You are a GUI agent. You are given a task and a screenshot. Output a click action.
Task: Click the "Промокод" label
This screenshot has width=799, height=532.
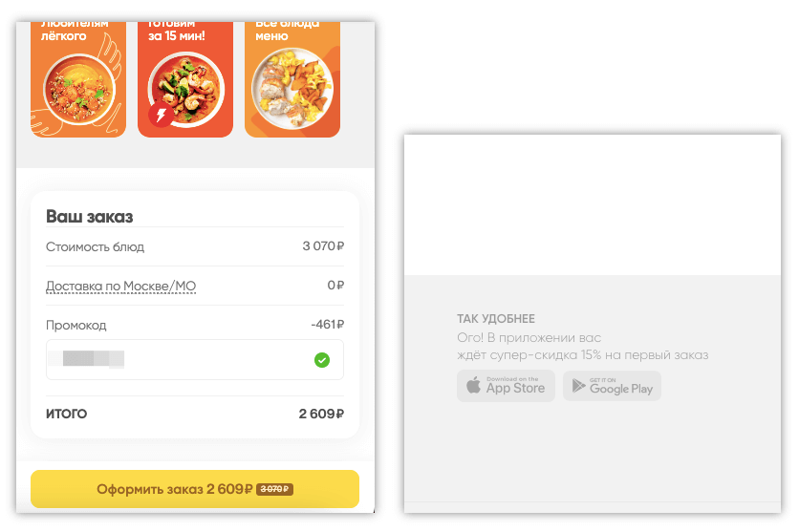(x=76, y=325)
